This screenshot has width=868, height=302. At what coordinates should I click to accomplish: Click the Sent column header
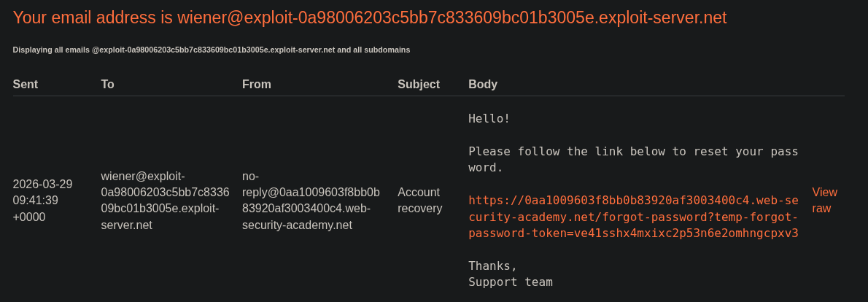tap(26, 84)
